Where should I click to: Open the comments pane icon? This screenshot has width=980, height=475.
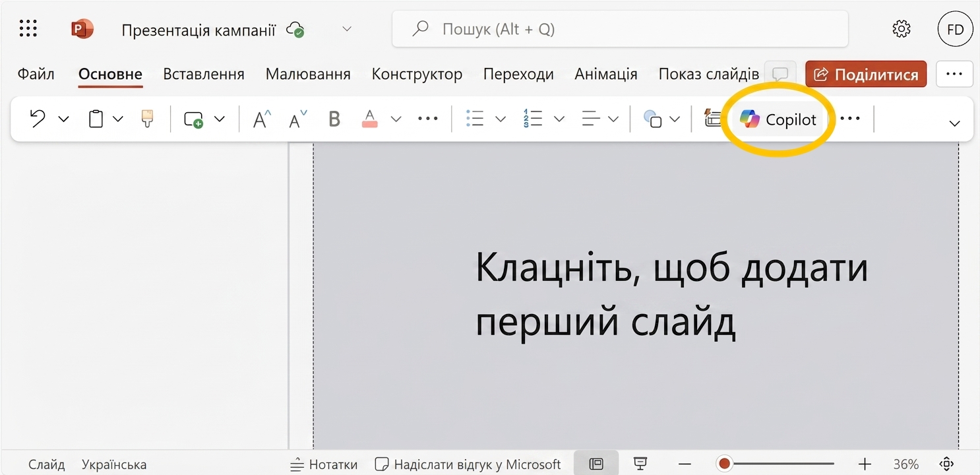point(780,74)
